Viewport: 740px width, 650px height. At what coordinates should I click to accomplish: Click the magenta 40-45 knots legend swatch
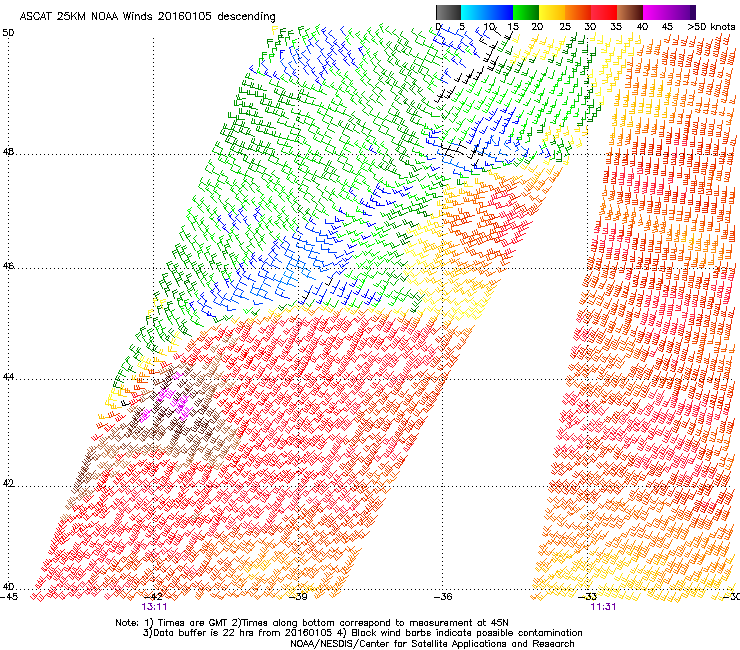point(656,12)
